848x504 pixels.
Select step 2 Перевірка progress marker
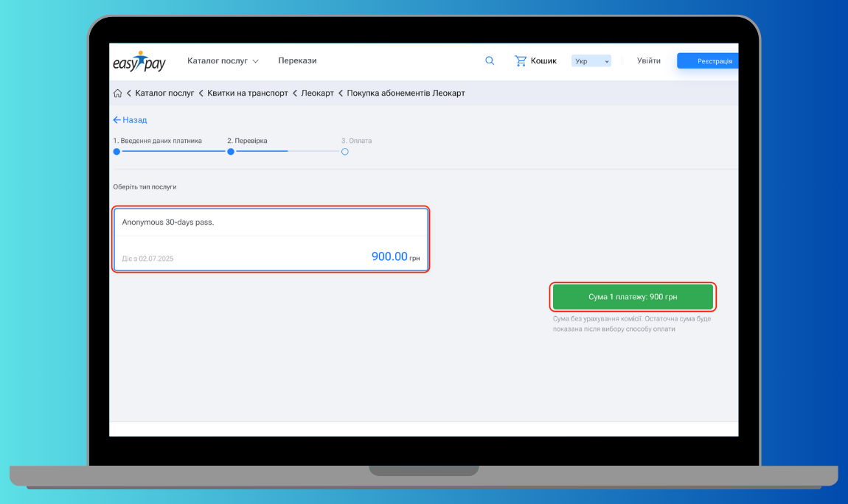231,152
